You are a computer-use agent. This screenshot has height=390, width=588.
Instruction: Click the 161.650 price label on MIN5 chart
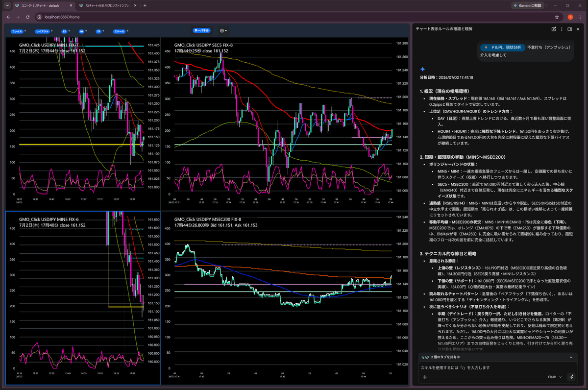[x=153, y=219]
